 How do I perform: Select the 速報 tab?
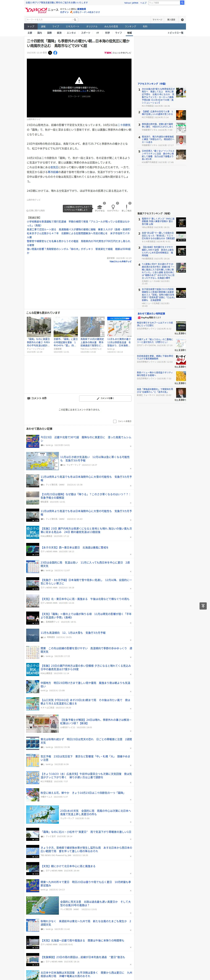click(43, 27)
